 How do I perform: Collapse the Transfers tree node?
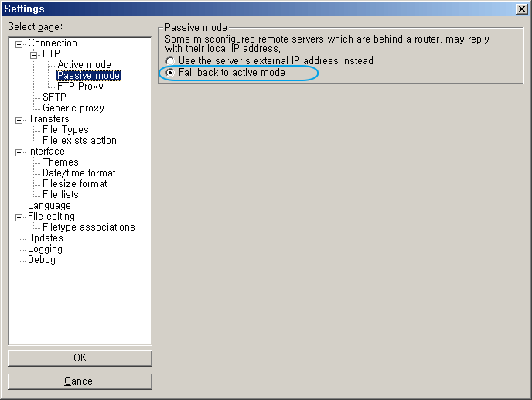(x=19, y=120)
